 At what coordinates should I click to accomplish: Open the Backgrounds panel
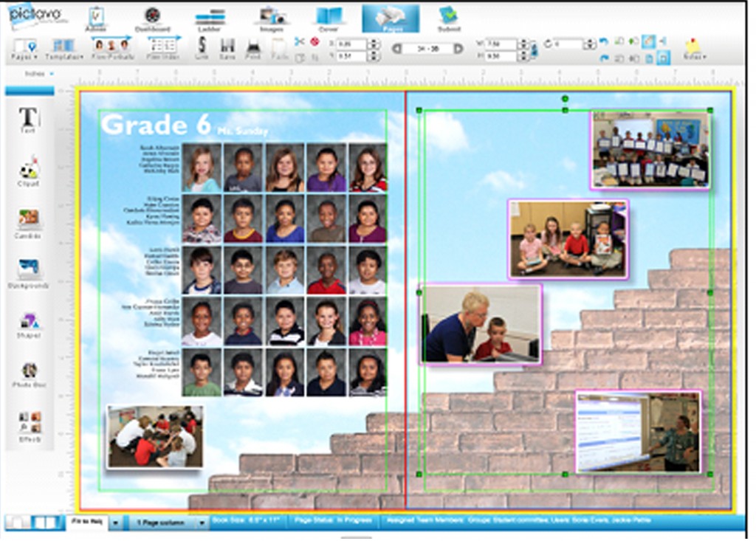point(28,274)
